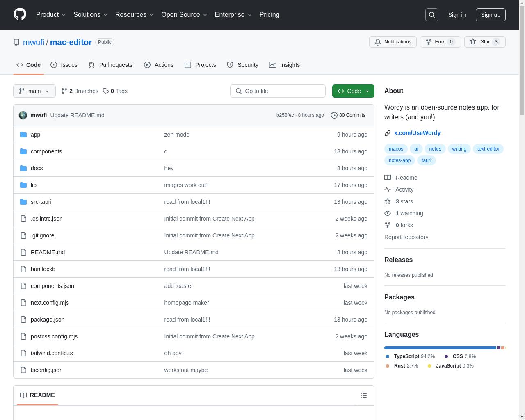Open the tailwind.config.ts file
The width and height of the screenshot is (525, 420).
pyautogui.click(x=52, y=353)
